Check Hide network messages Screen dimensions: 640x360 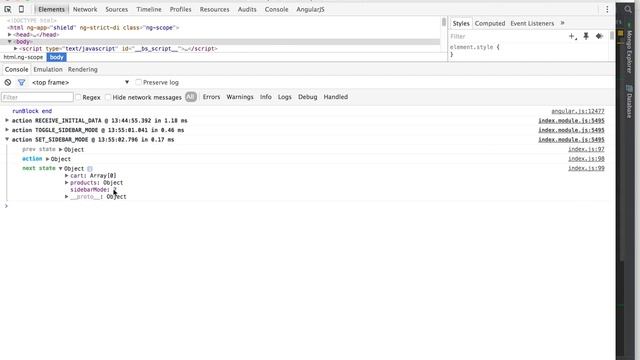(108, 97)
